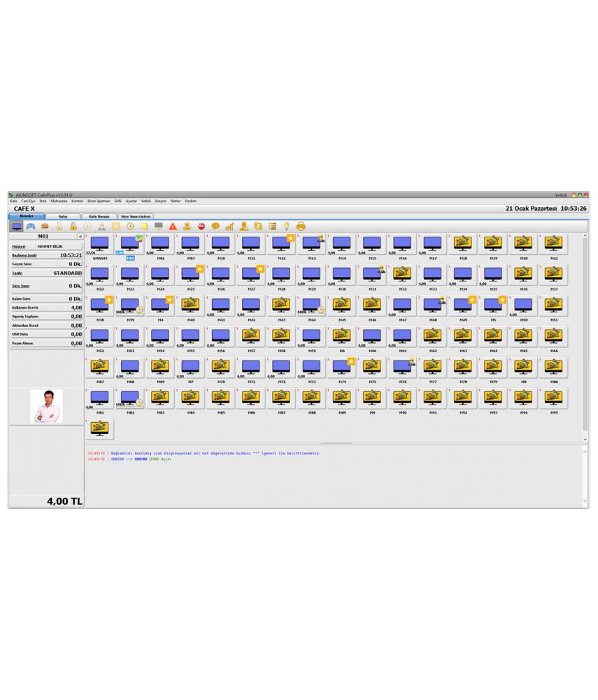Screen dimensions: 598x700
Task: Collapse the M01 details side panel
Action: pos(80,237)
